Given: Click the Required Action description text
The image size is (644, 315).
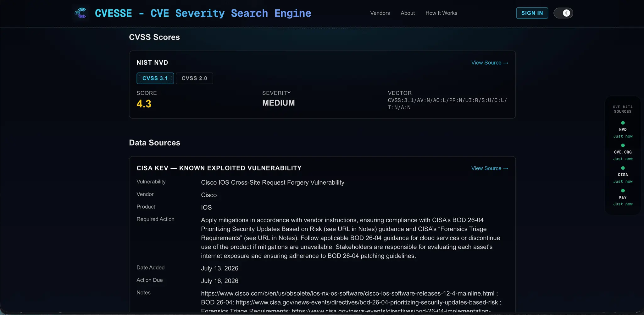Looking at the screenshot, I should click(351, 238).
